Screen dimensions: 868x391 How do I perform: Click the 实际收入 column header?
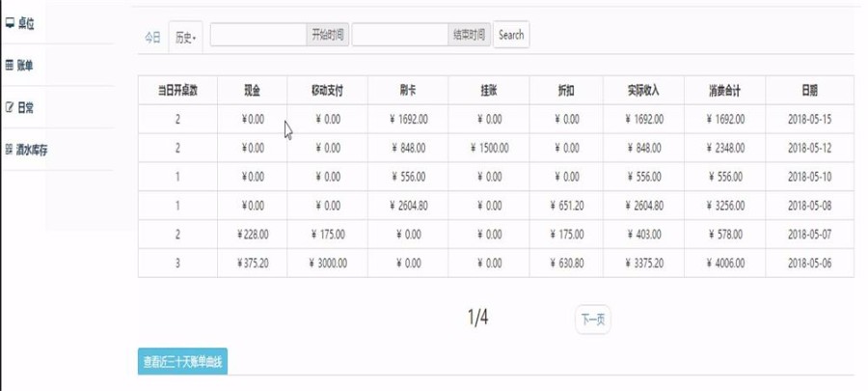(643, 91)
